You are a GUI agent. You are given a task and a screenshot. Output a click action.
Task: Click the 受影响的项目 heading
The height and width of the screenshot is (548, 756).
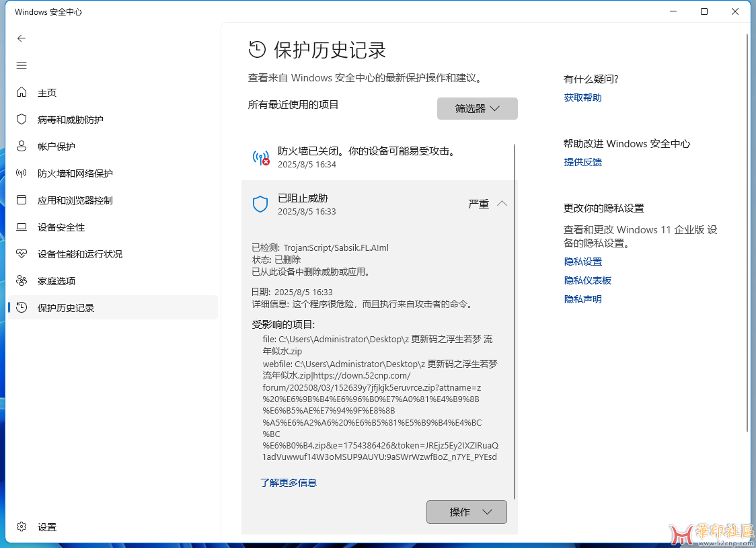tap(283, 325)
